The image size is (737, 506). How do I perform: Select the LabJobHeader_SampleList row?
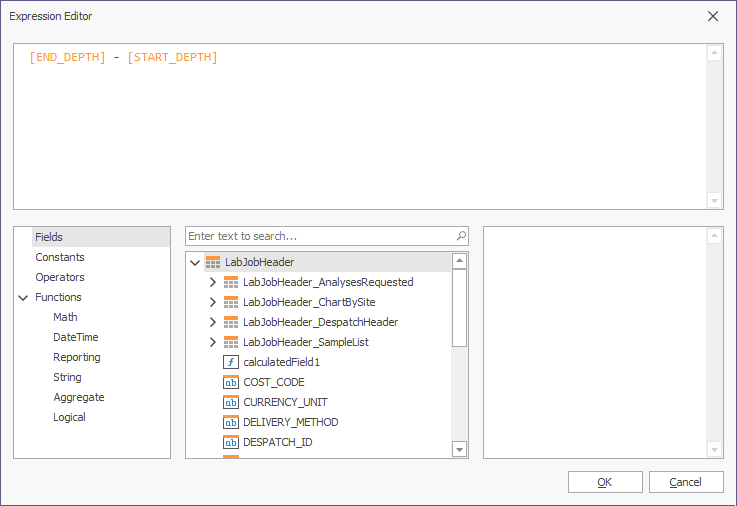click(306, 342)
